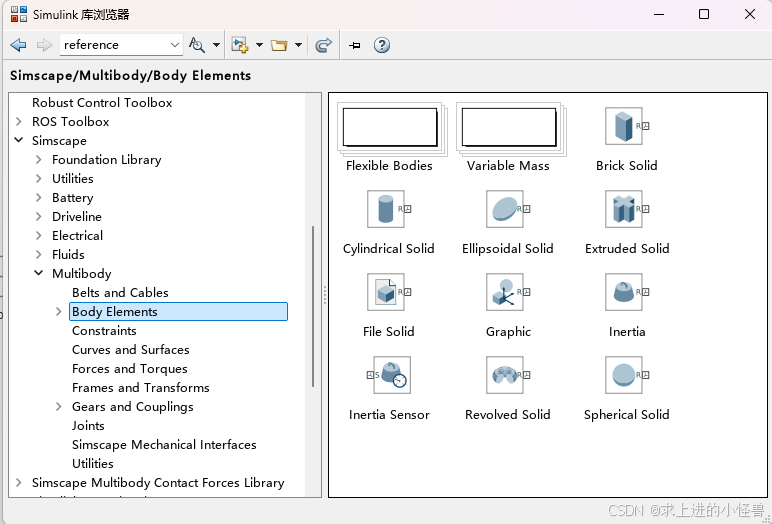
Task: Click the library tree vertical scrollbar
Action: [313, 306]
